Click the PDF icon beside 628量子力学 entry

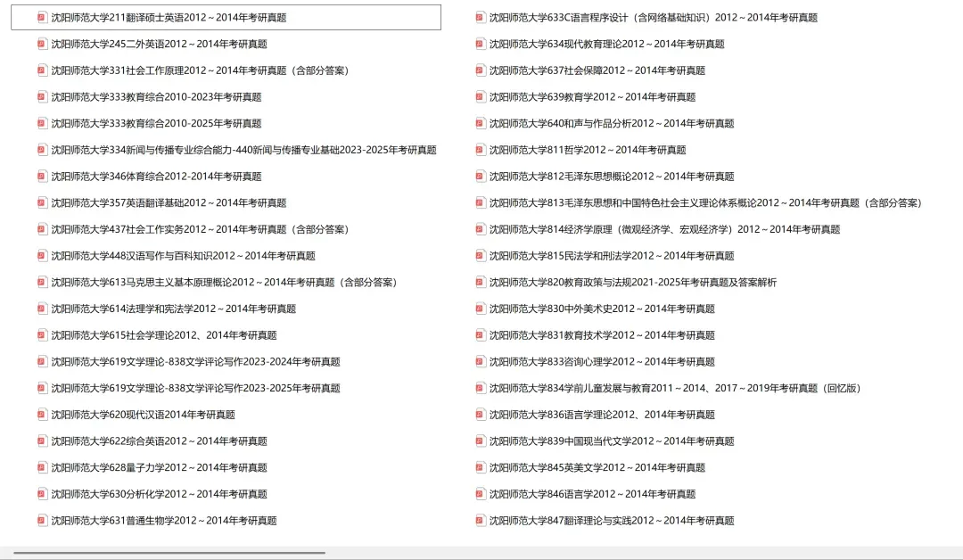(41, 467)
